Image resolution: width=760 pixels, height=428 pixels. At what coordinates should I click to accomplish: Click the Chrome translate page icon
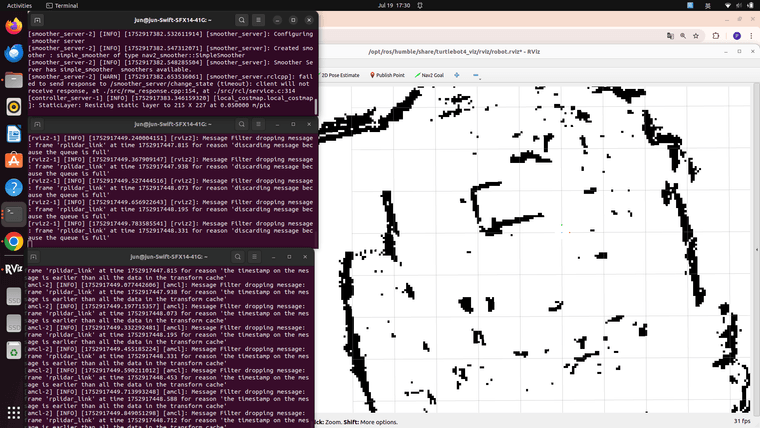(x=670, y=36)
